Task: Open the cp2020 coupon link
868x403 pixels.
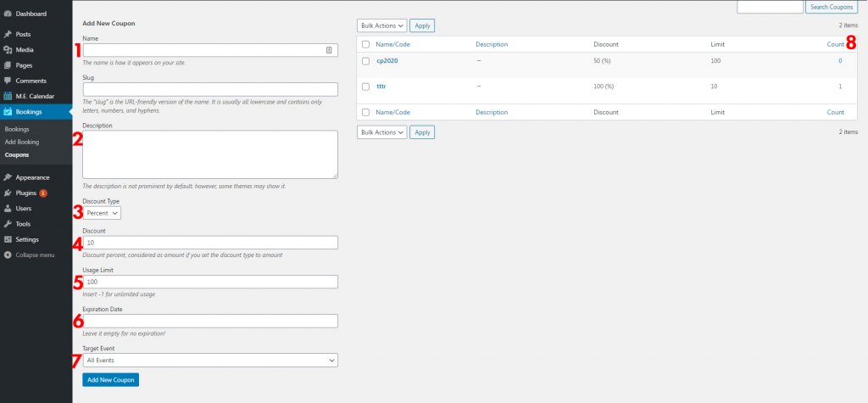Action: click(x=387, y=61)
